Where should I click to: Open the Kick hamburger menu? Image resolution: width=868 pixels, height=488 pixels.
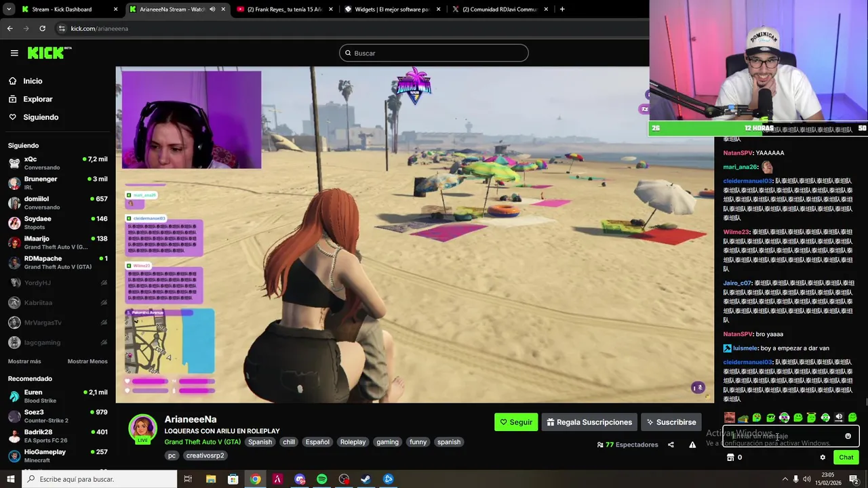[14, 53]
